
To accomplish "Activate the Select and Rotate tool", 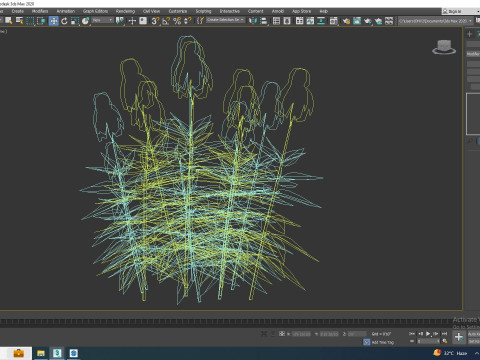I will pyautogui.click(x=64, y=21).
